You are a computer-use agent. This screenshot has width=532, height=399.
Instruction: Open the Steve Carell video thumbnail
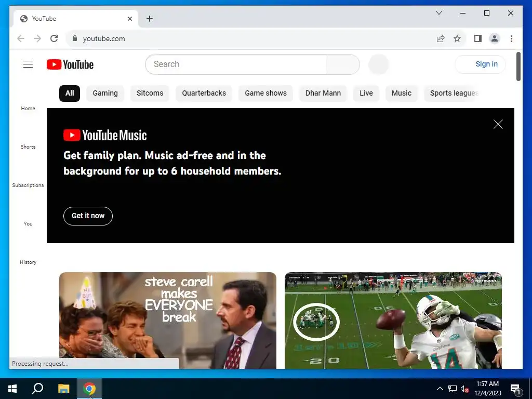pos(168,321)
